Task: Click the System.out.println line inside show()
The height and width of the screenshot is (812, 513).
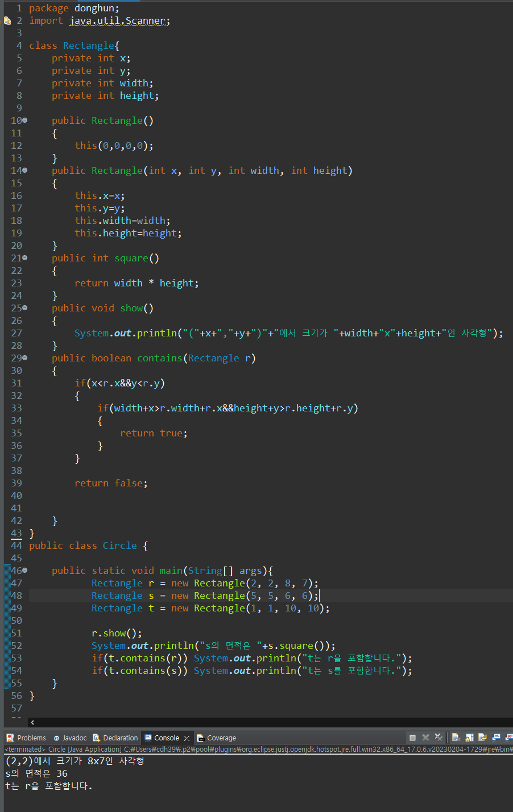Action: click(x=289, y=333)
